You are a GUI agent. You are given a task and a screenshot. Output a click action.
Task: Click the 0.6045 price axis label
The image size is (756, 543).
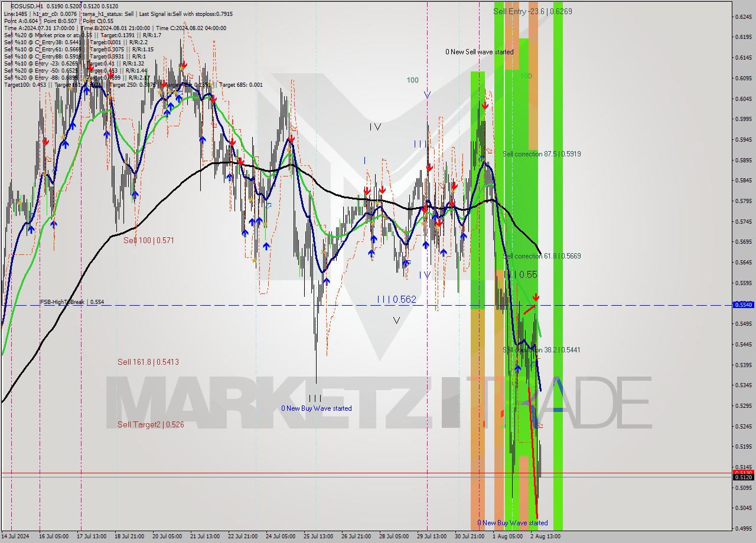tap(743, 99)
